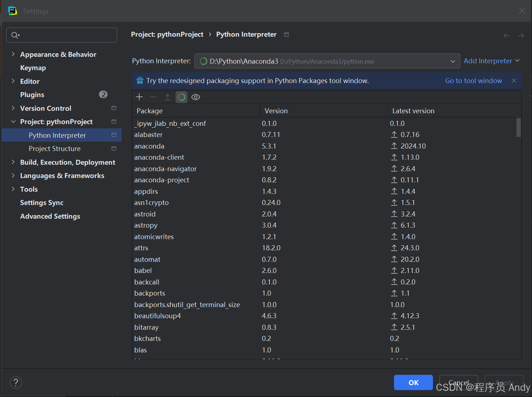
Task: Select the _ipyw_jlab_nb_ext_conf package row
Action: click(x=324, y=123)
